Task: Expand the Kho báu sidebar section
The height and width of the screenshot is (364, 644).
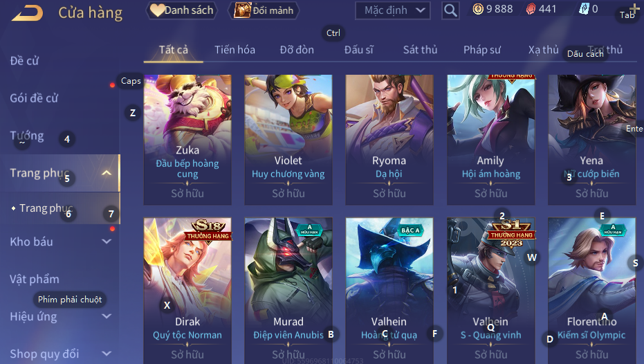Action: pos(107,242)
